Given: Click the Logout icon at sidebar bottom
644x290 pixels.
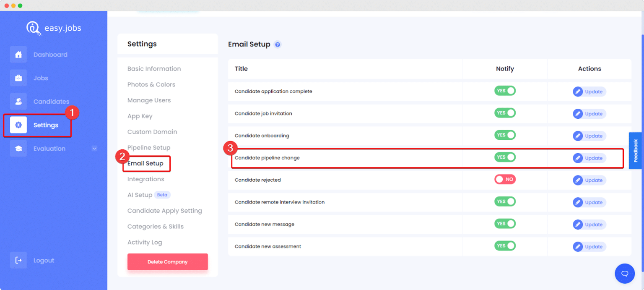Looking at the screenshot, I should 18,260.
